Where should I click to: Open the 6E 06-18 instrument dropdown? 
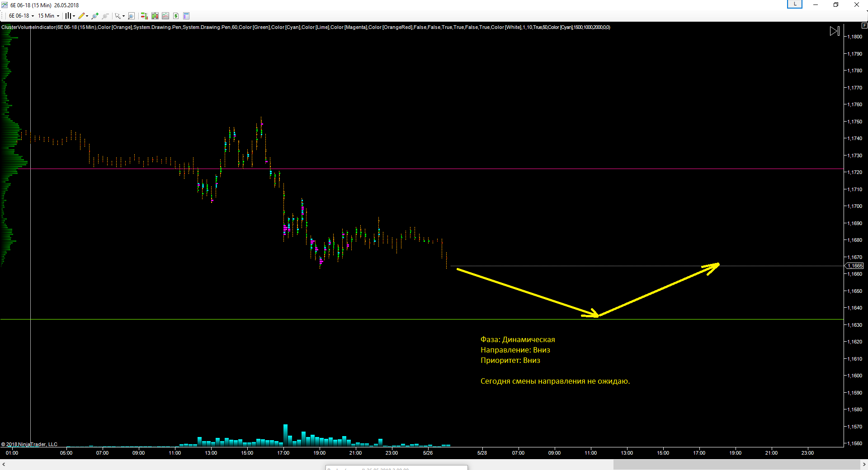tap(21, 16)
